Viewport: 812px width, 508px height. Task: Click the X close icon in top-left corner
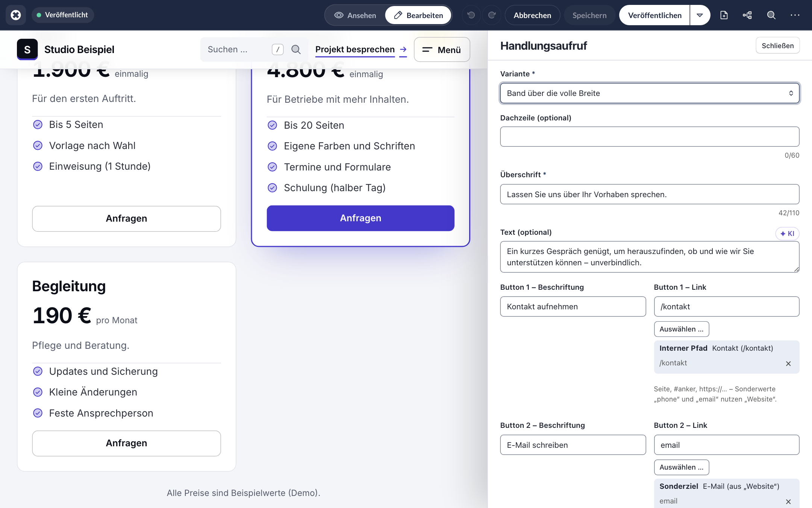[16, 15]
